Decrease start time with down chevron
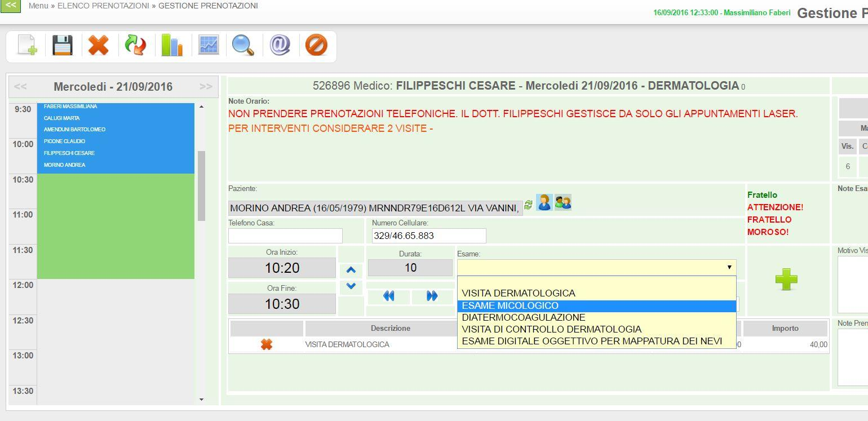This screenshot has width=868, height=421. (351, 286)
